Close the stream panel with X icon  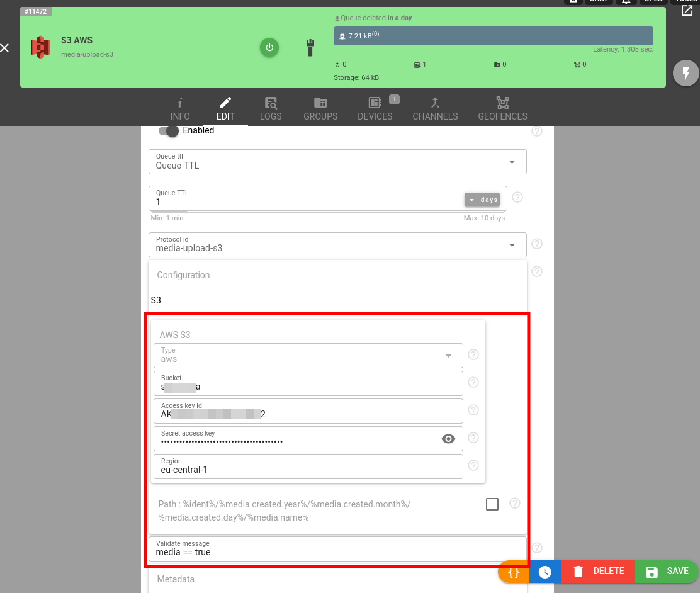[x=4, y=48]
